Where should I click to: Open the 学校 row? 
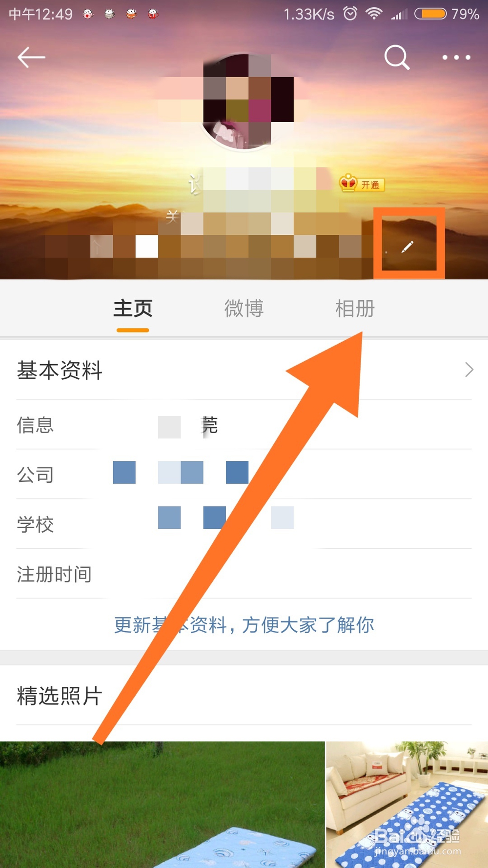point(244,524)
